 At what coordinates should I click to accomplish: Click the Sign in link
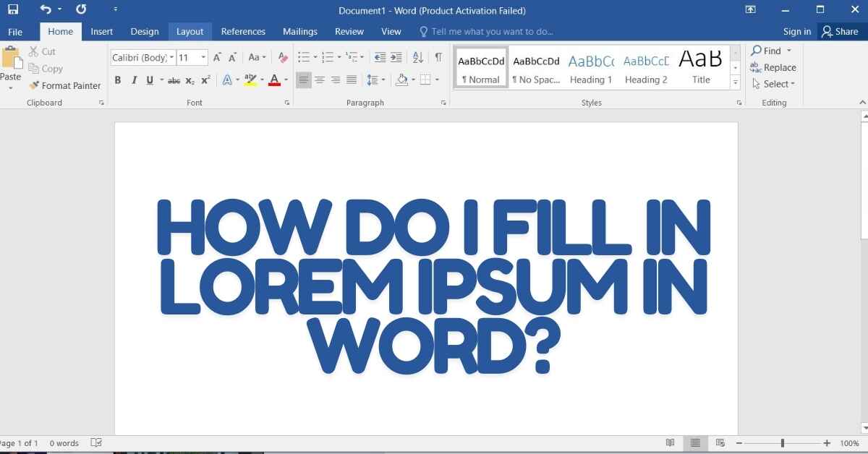(796, 32)
